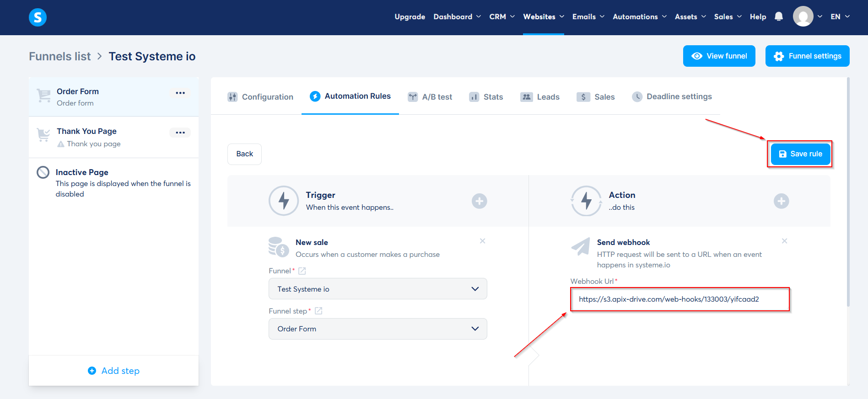Switch to the Leads tab
868x399 pixels.
tap(540, 97)
